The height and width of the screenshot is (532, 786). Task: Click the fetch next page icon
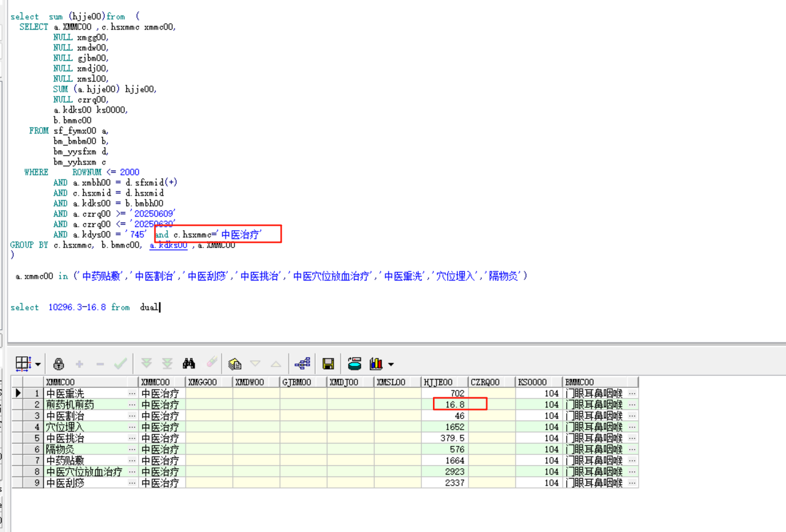pos(146,364)
